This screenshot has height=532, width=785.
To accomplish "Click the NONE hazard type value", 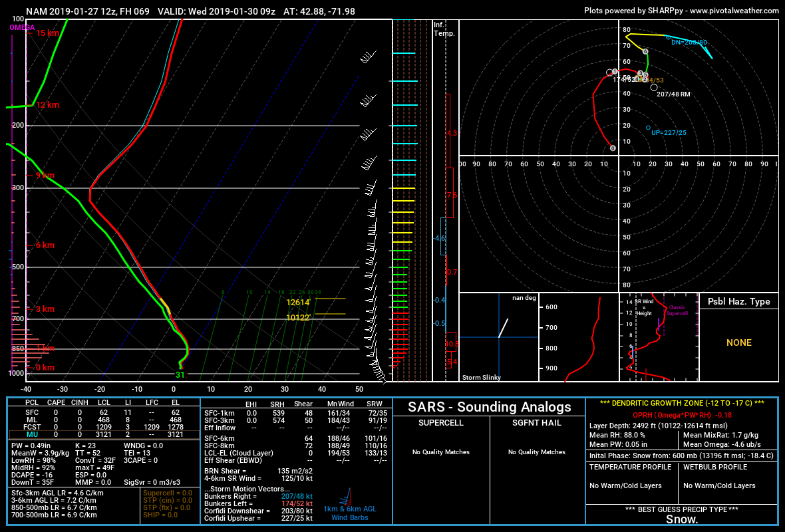I will point(739,343).
